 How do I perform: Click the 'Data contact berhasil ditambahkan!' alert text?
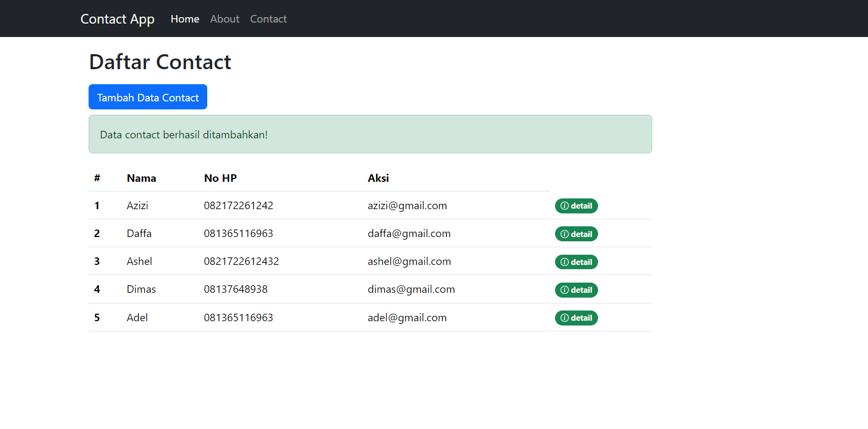coord(184,135)
